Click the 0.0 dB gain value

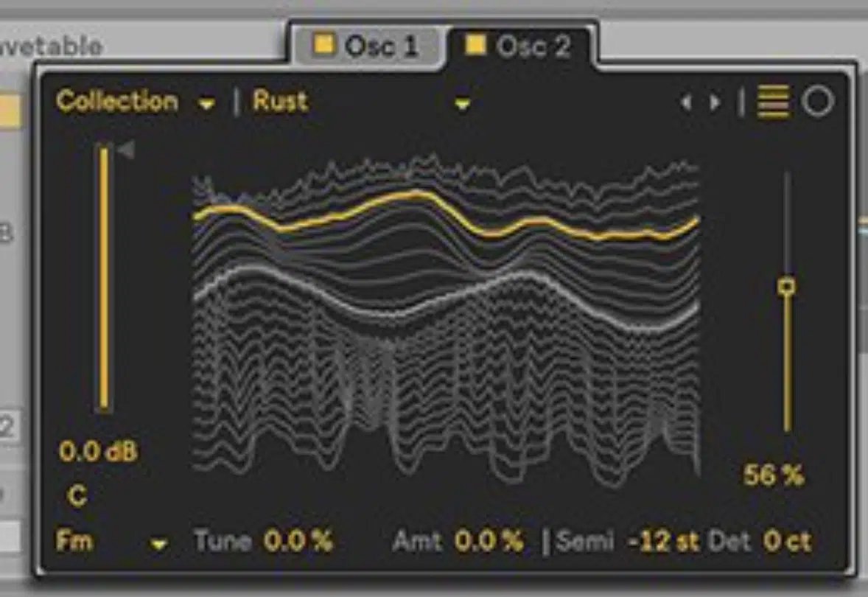(x=99, y=452)
